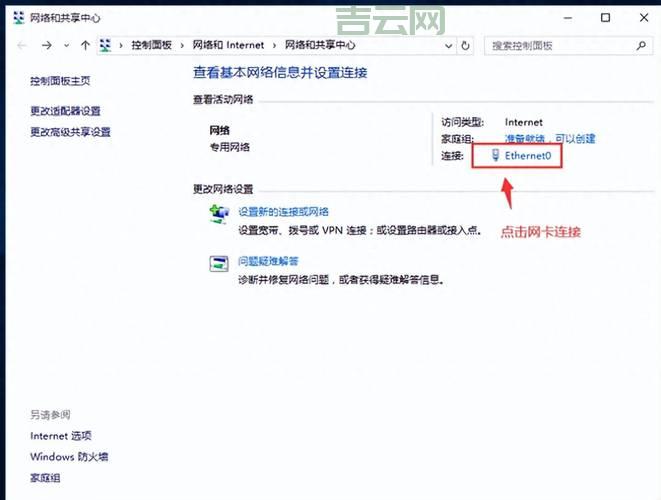
Task: Close the 网络和共享中心 window
Action: point(644,18)
